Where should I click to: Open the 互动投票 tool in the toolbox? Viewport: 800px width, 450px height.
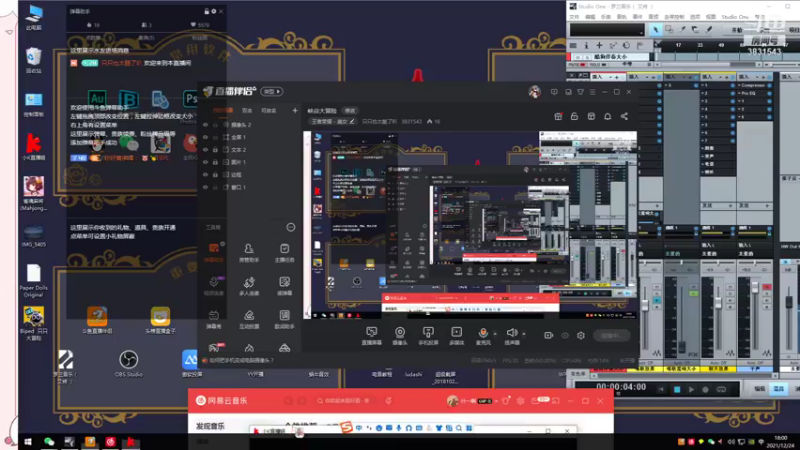pos(249,319)
